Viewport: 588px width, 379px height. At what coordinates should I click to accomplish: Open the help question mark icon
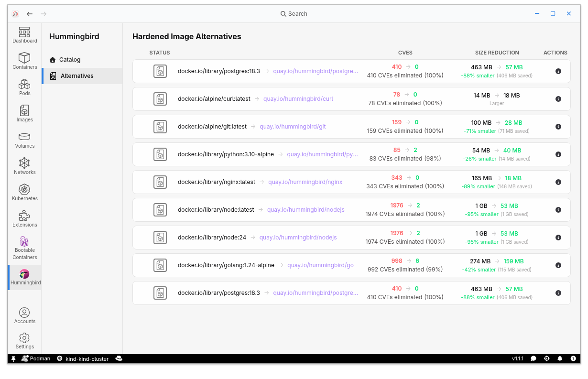click(573, 358)
